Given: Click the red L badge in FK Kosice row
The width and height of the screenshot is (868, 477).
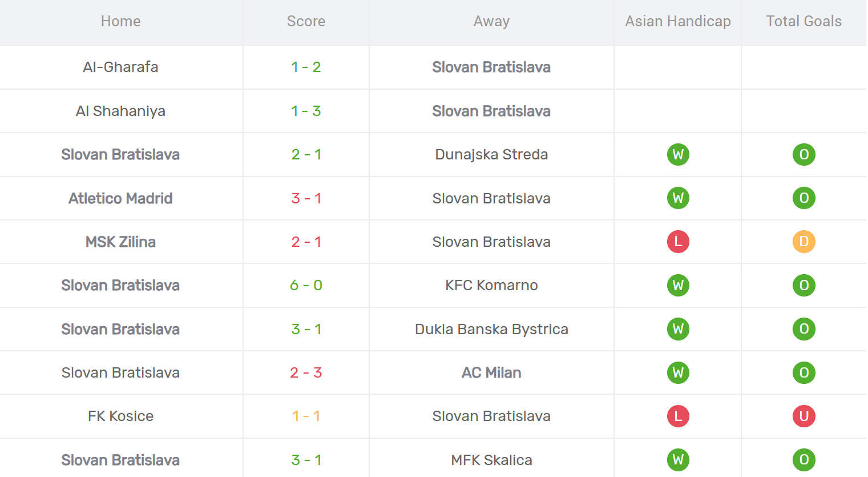Looking at the screenshot, I should tap(678, 416).
